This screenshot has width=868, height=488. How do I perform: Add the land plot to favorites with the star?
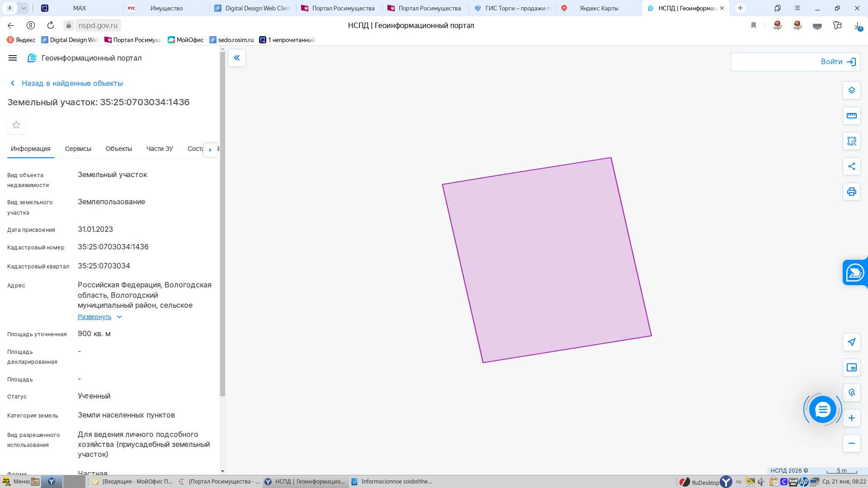coord(16,125)
